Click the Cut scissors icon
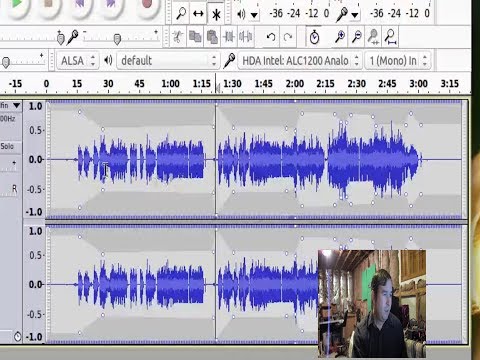This screenshot has width=480, height=360. 177,37
